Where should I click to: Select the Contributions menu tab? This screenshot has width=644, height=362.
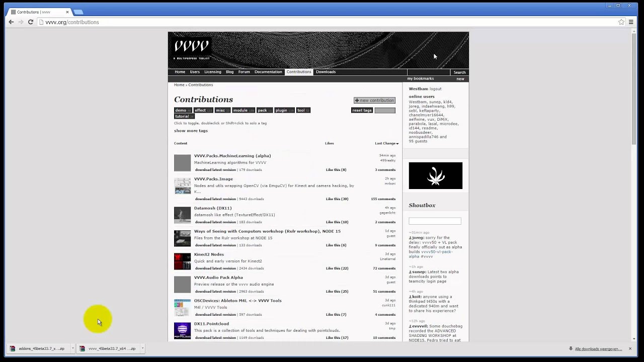point(299,72)
